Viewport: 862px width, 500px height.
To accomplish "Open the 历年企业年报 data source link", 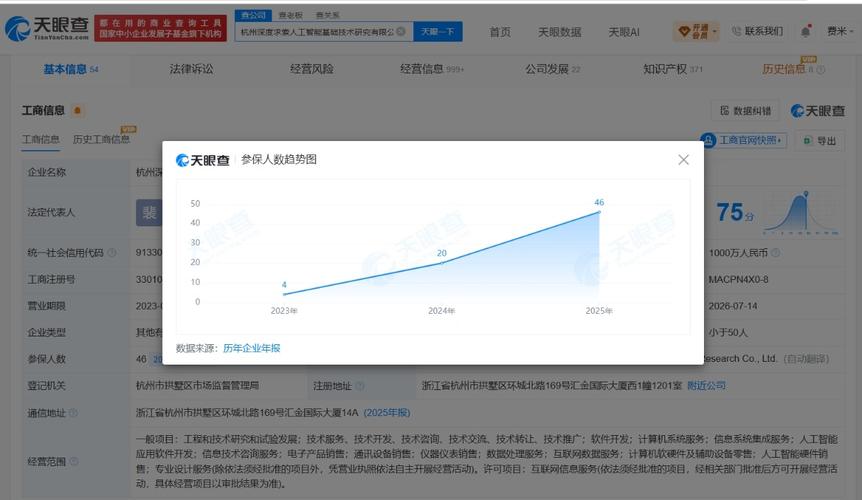I will (252, 348).
